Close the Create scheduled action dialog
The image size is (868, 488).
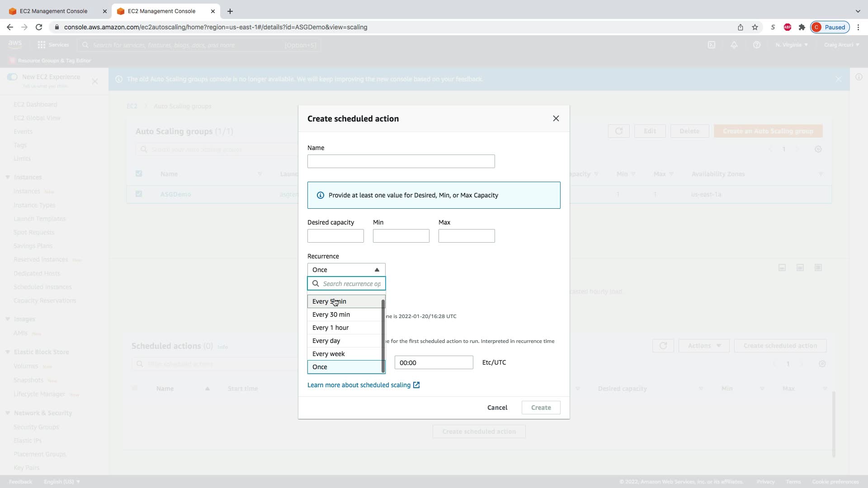(556, 118)
